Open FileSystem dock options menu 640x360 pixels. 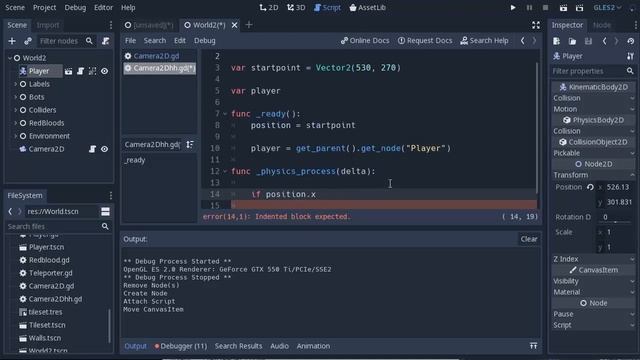(111, 196)
